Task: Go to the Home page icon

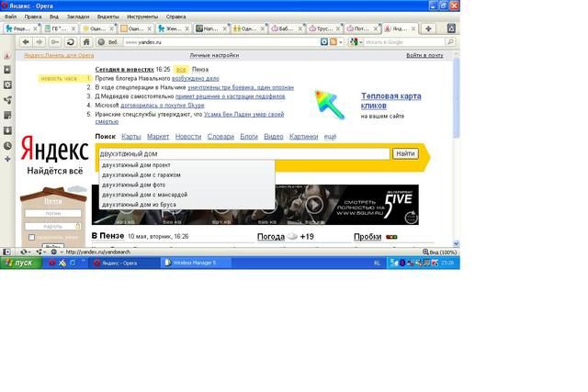Action: [x=86, y=42]
